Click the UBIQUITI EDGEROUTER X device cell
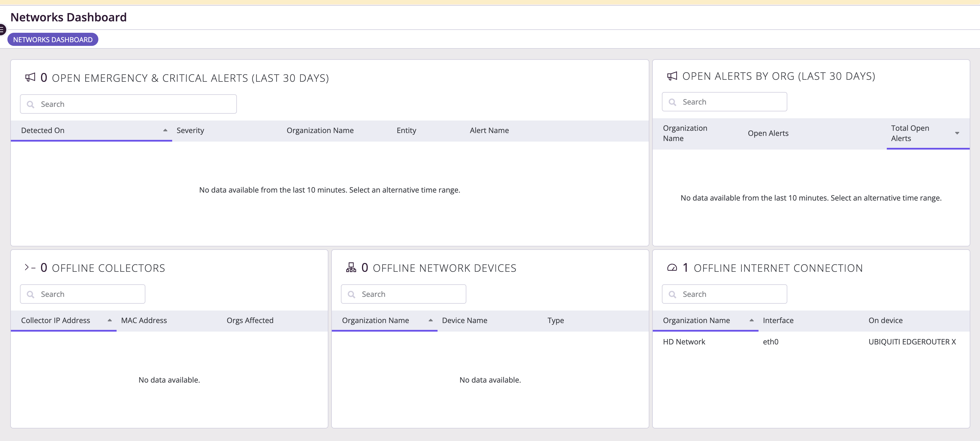980x441 pixels. coord(912,342)
